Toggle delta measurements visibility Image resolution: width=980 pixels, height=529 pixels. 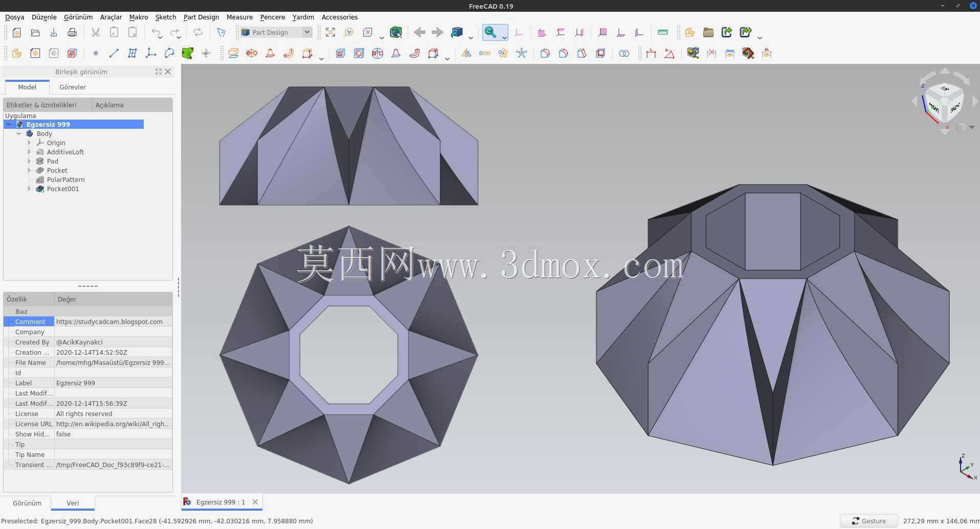pos(767,53)
